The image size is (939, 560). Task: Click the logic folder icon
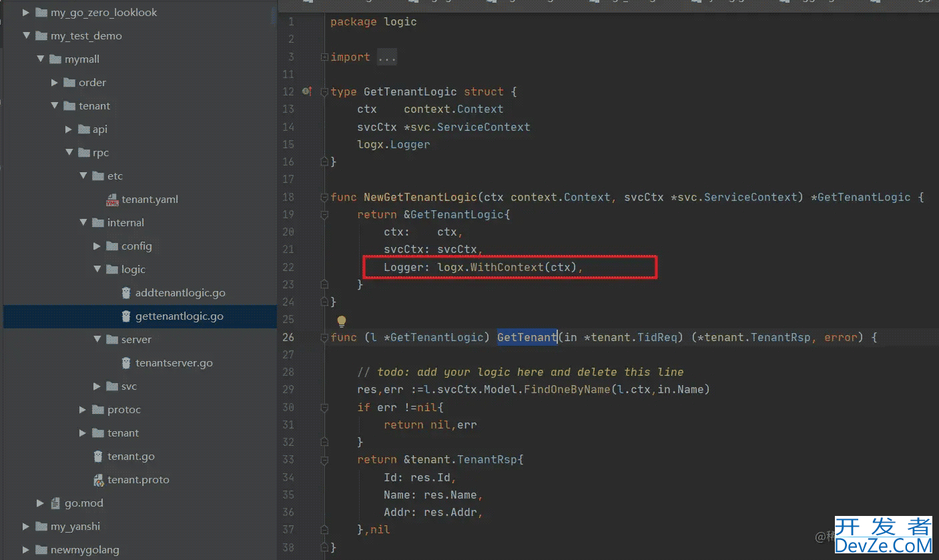click(111, 270)
